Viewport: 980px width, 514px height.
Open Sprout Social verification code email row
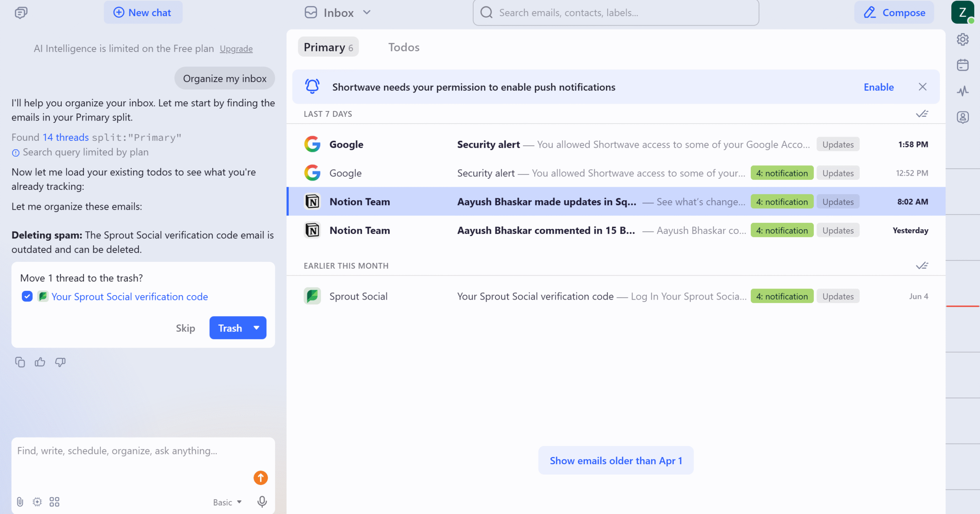616,296
